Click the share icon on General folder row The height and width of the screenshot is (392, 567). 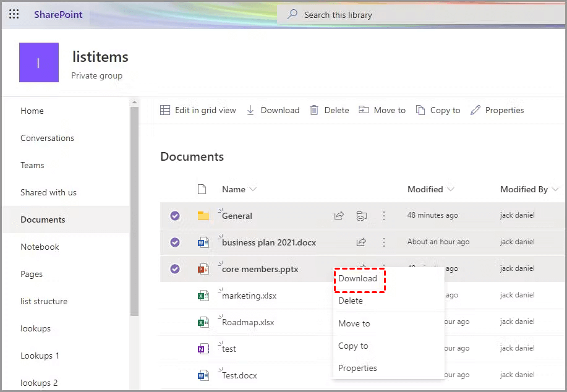(339, 216)
